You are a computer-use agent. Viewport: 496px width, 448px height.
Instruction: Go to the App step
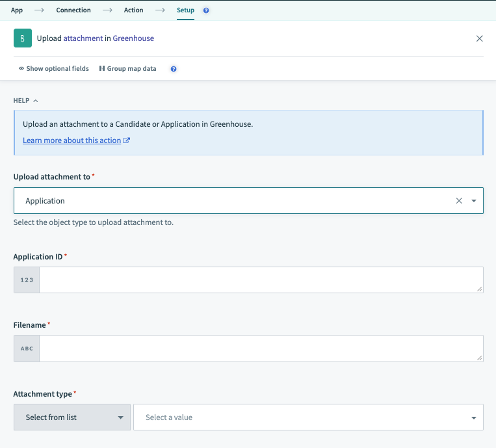click(17, 10)
